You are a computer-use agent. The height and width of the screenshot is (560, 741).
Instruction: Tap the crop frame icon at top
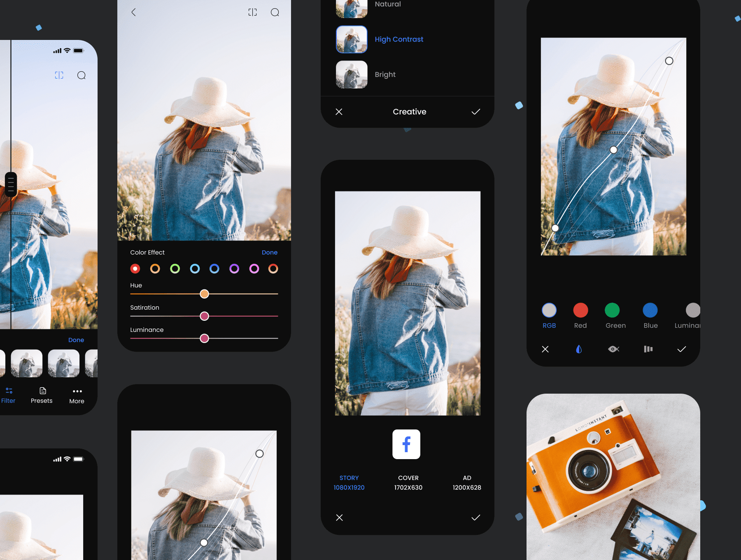(252, 12)
